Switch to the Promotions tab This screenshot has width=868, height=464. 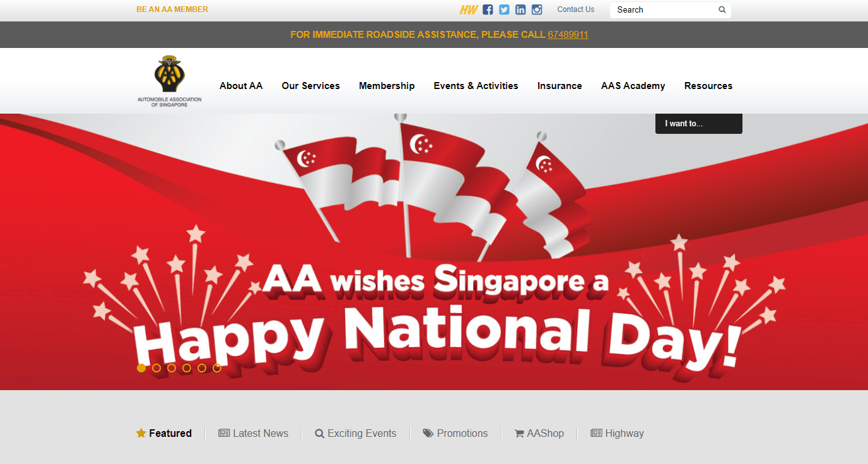coord(455,434)
